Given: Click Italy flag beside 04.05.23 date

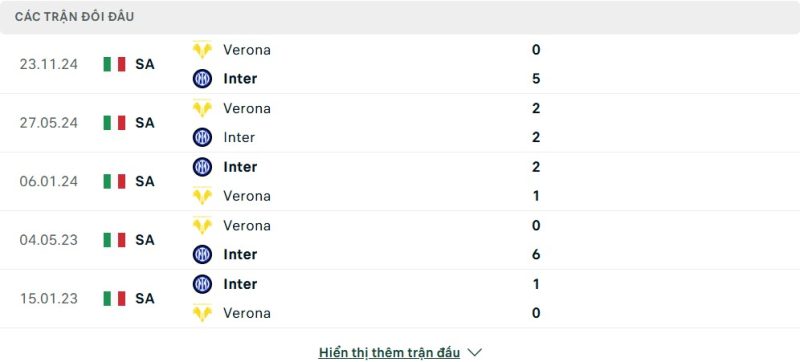Looking at the screenshot, I should pyautogui.click(x=114, y=240).
